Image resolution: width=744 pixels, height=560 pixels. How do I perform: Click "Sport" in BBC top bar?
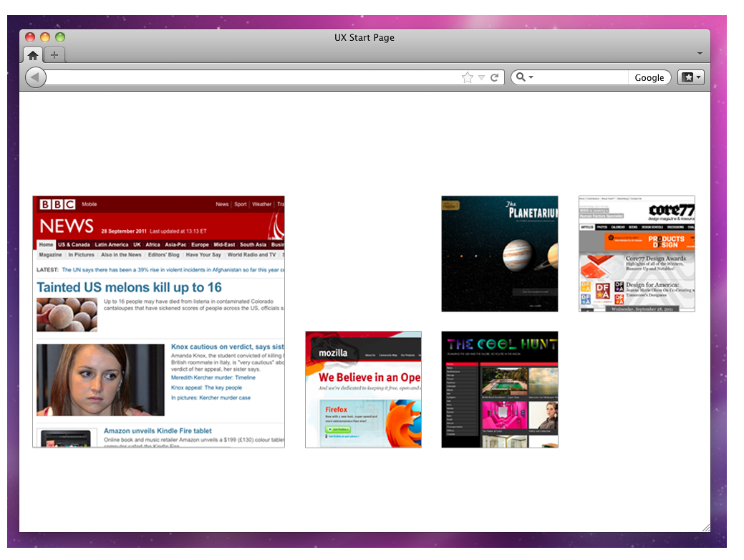[x=241, y=205]
